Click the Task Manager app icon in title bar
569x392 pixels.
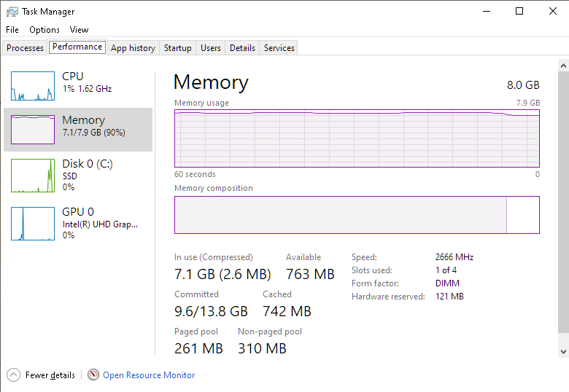[12, 12]
